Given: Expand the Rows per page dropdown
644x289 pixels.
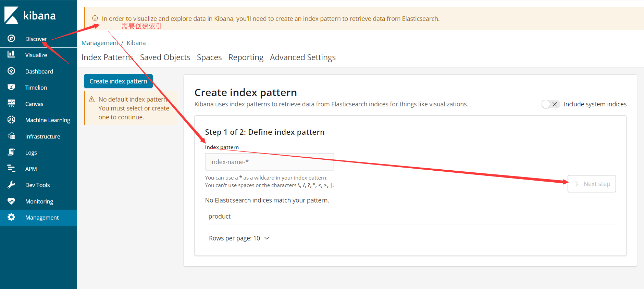Looking at the screenshot, I should 239,238.
